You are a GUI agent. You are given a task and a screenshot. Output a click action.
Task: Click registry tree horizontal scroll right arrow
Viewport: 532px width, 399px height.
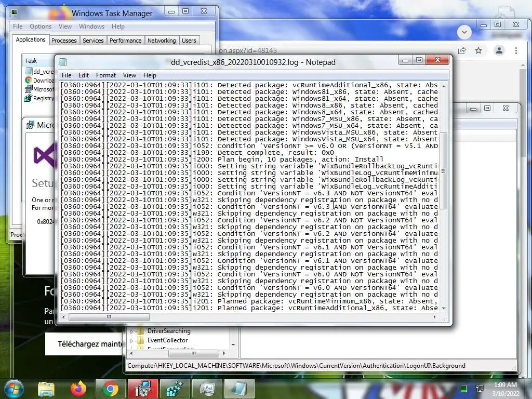(224, 353)
